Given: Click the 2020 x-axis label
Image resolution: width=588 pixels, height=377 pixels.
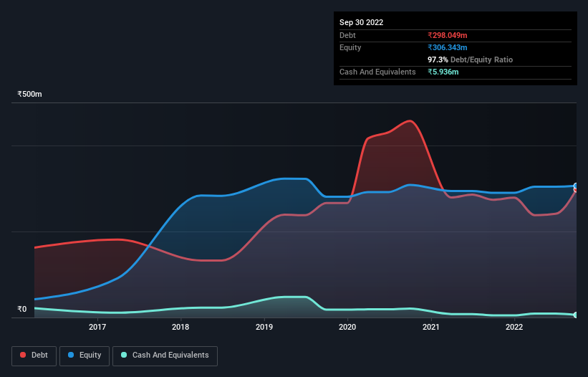Looking at the screenshot, I should (x=347, y=327).
